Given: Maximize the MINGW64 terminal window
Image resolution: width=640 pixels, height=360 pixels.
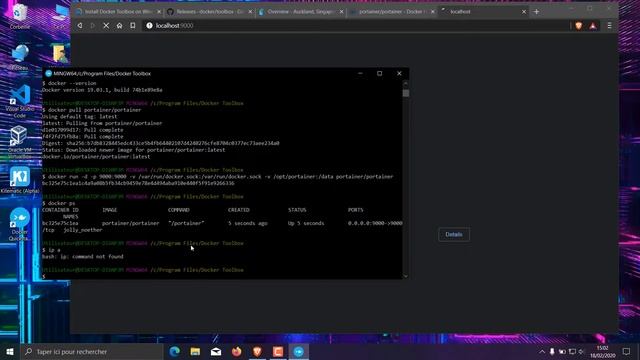Looking at the screenshot, I should coord(380,73).
